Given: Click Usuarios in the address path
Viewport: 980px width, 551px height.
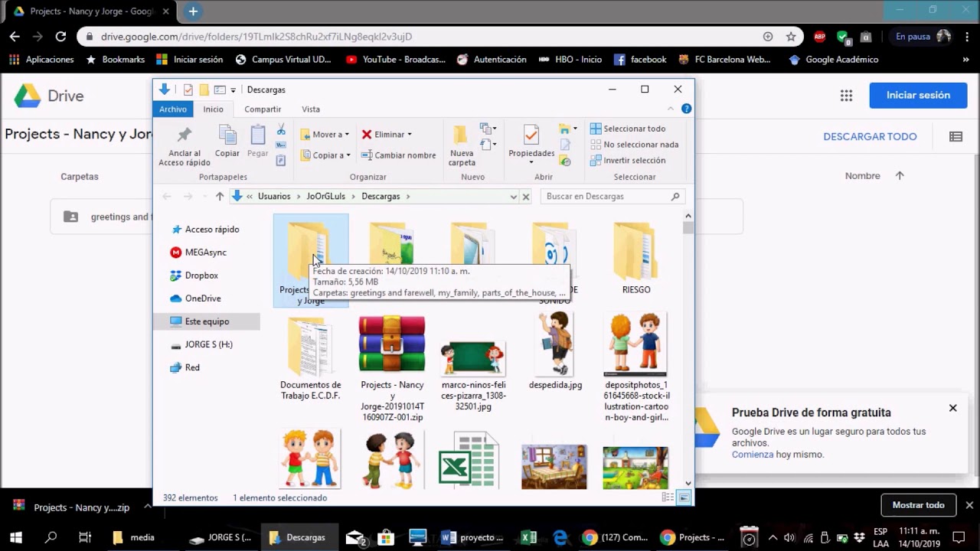Looking at the screenshot, I should pos(274,197).
